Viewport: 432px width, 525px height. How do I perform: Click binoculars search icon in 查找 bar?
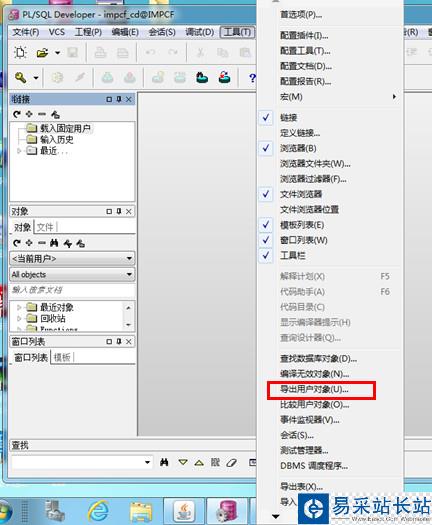164,462
